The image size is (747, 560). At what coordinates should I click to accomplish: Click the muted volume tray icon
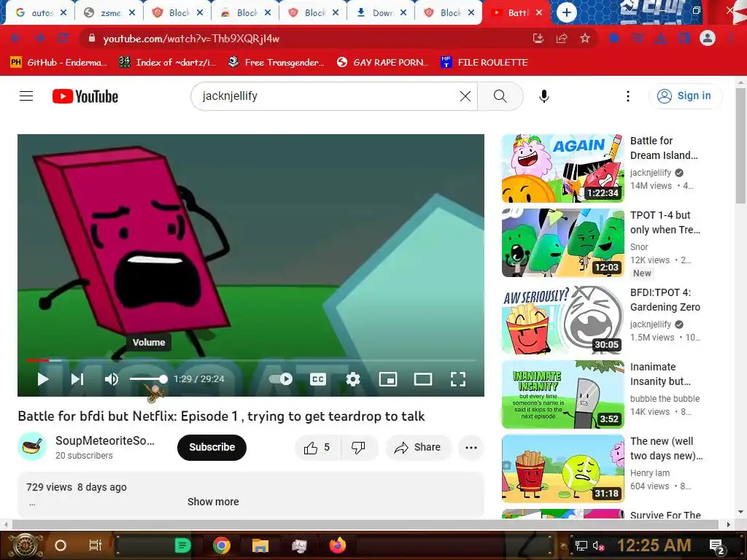(x=598, y=545)
